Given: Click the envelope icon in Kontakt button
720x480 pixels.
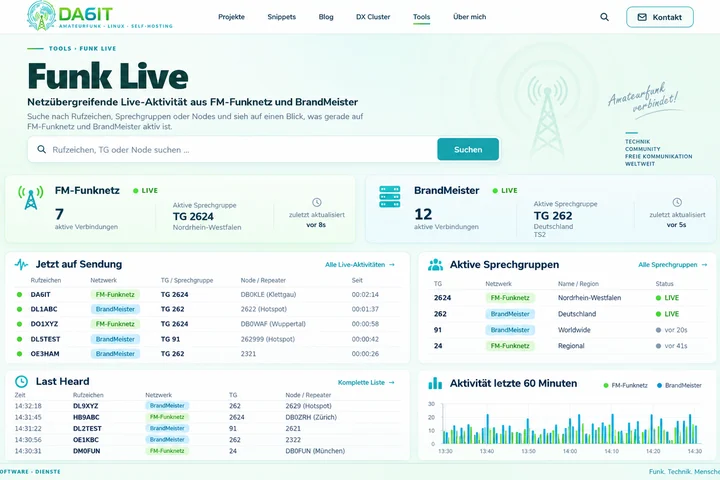Looking at the screenshot, I should 642,17.
